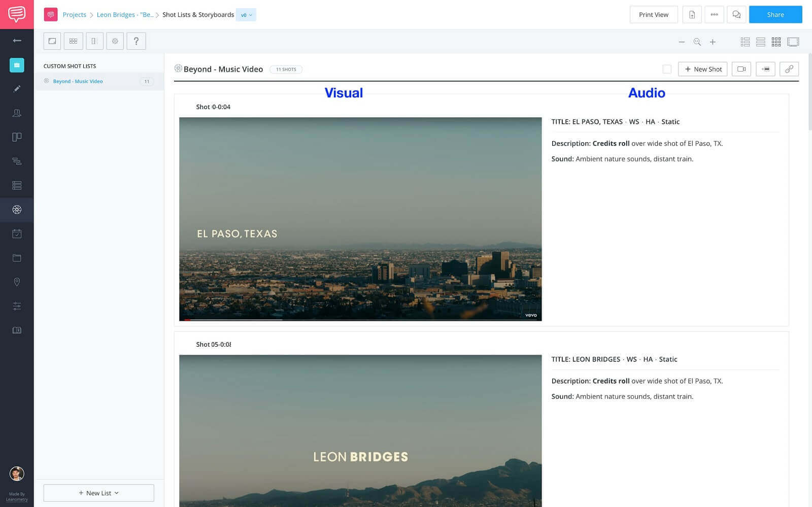
Task: Click the blue Share button
Action: [775, 15]
